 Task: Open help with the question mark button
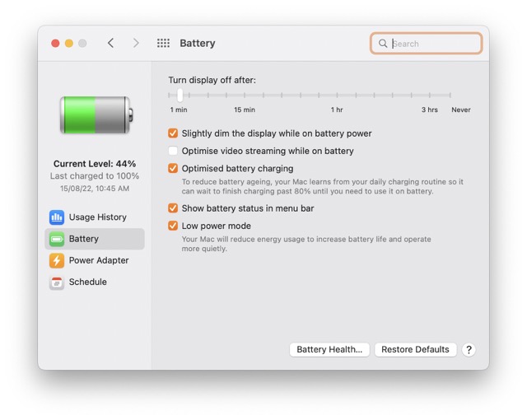[469, 349]
